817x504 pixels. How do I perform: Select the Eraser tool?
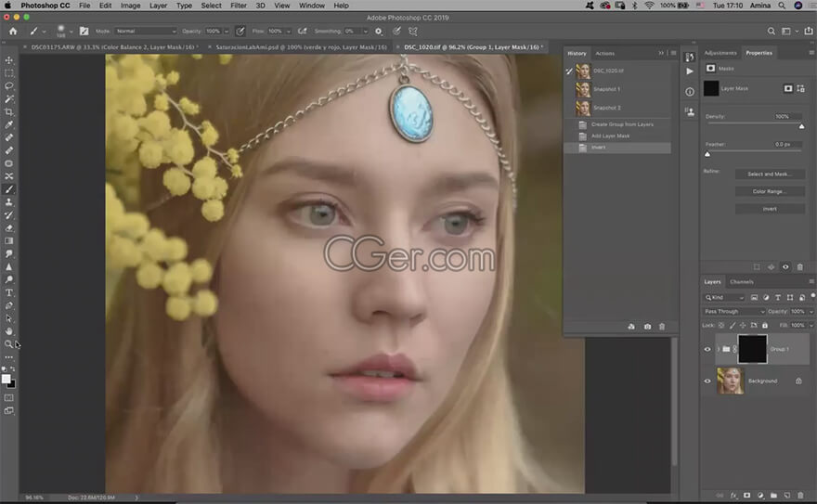[9, 228]
